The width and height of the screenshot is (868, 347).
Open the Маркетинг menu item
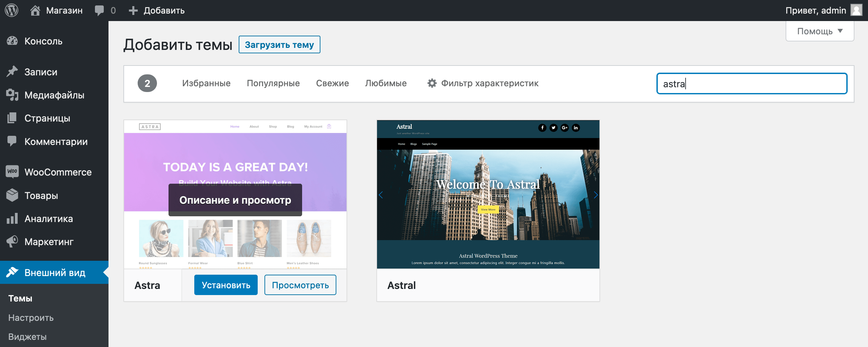coord(54,242)
